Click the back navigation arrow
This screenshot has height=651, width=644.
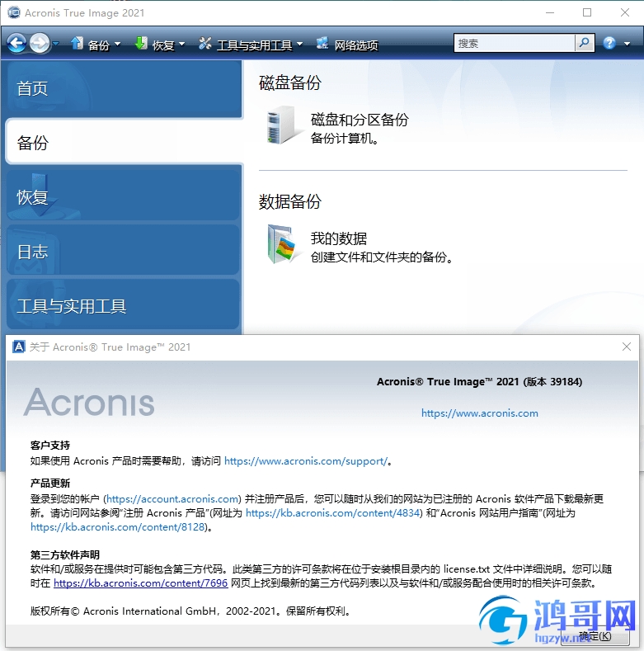click(x=17, y=43)
